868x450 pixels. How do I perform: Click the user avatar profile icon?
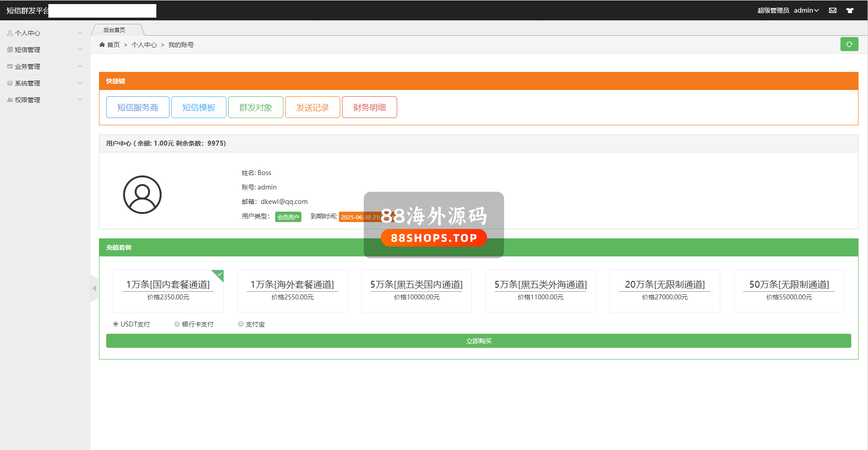(142, 194)
